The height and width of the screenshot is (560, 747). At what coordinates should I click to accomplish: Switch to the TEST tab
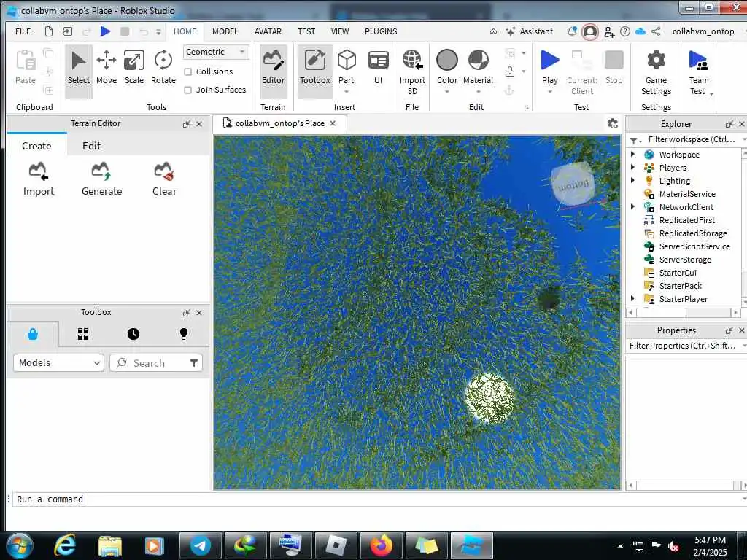click(x=306, y=31)
